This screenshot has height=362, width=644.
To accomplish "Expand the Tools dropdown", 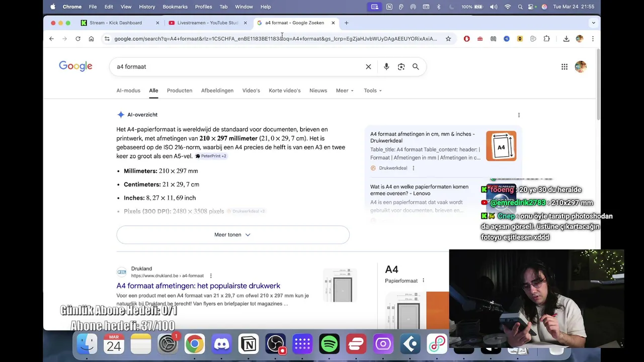I will pos(373,90).
